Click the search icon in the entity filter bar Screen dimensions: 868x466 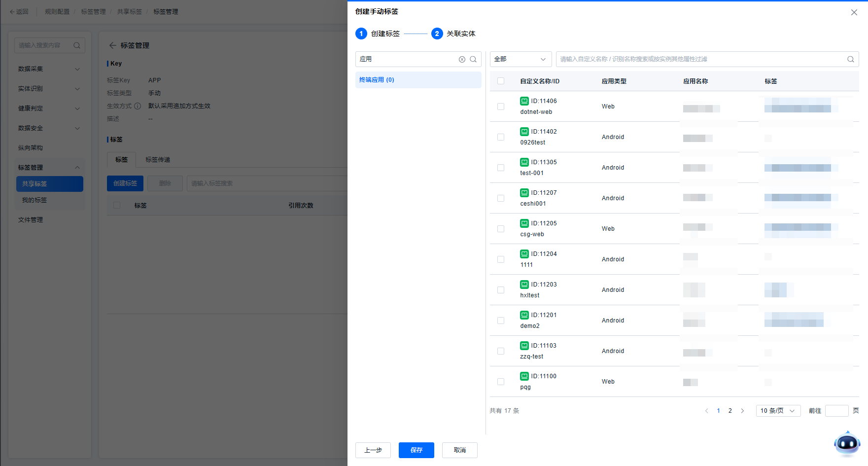click(850, 59)
